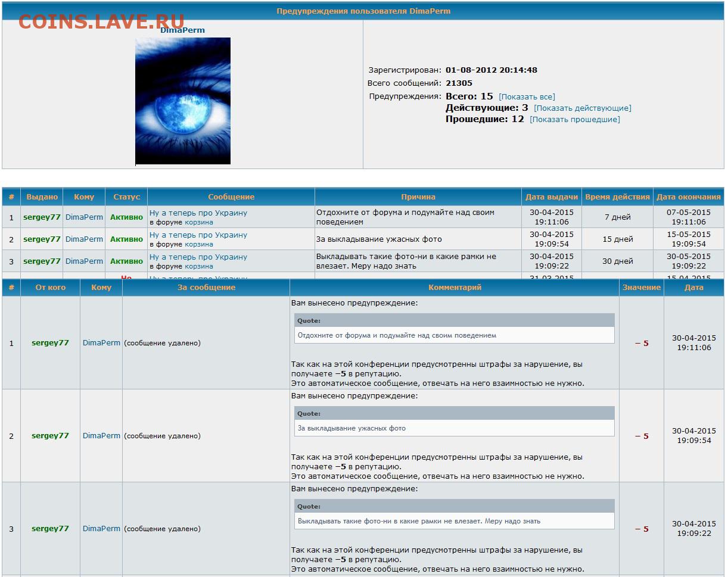This screenshot has width=728, height=577.
Task: Click the blue eye avatar image
Action: coord(182,101)
